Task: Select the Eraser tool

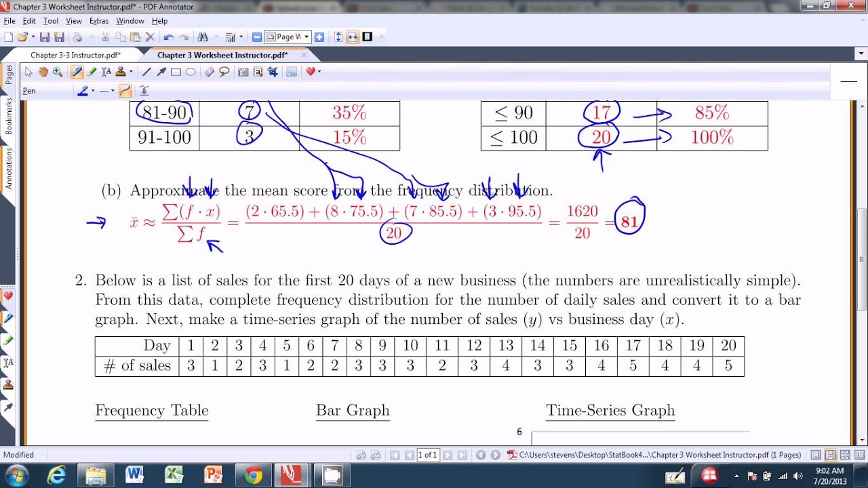Action: [x=210, y=72]
